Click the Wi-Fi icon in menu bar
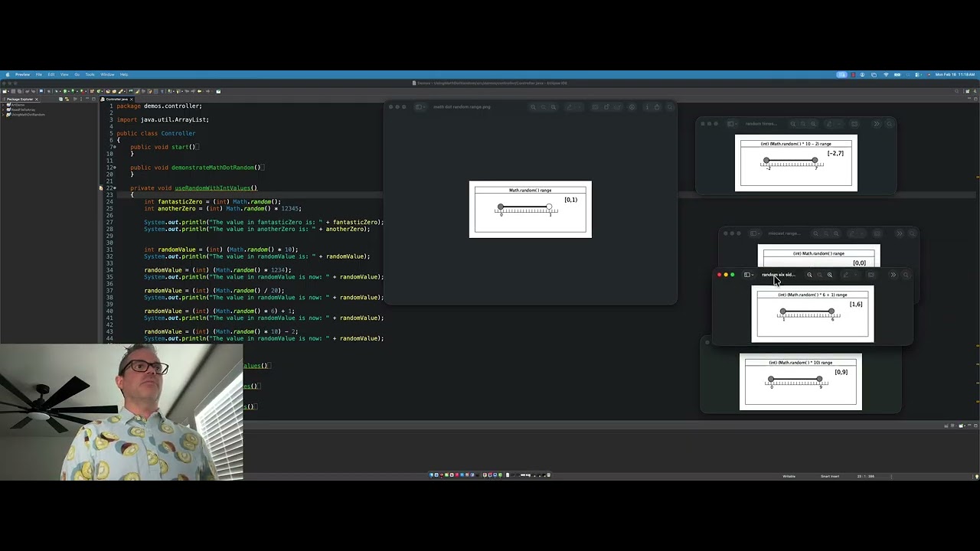 886,74
